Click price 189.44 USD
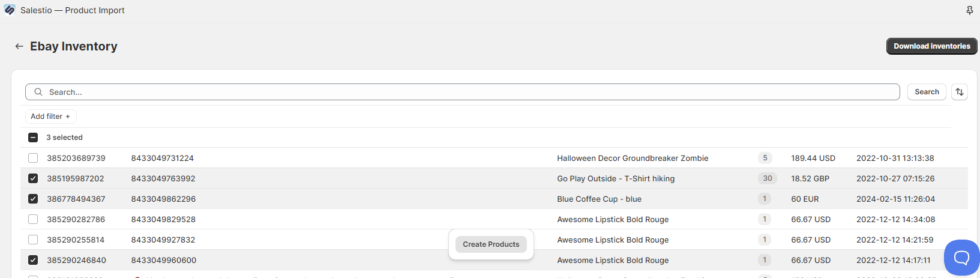Screen dimensions: 980x278 pos(813,158)
